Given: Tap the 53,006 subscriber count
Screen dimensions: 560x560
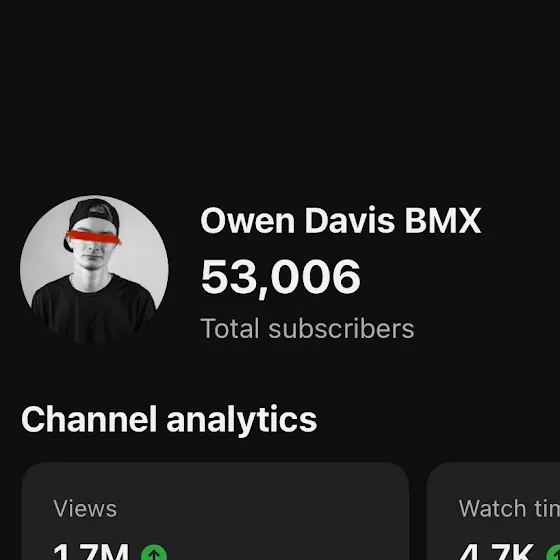Looking at the screenshot, I should point(281,277).
